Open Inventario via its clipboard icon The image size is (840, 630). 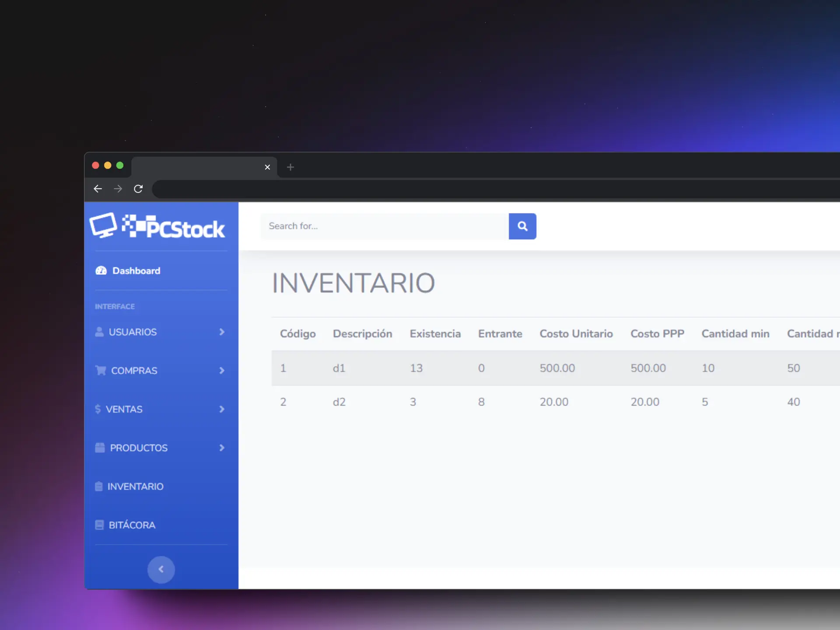(x=99, y=486)
